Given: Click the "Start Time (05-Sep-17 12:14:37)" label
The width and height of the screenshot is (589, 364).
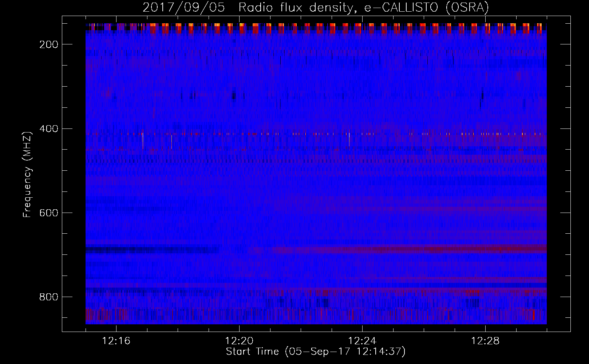Looking at the screenshot, I should click(316, 352).
